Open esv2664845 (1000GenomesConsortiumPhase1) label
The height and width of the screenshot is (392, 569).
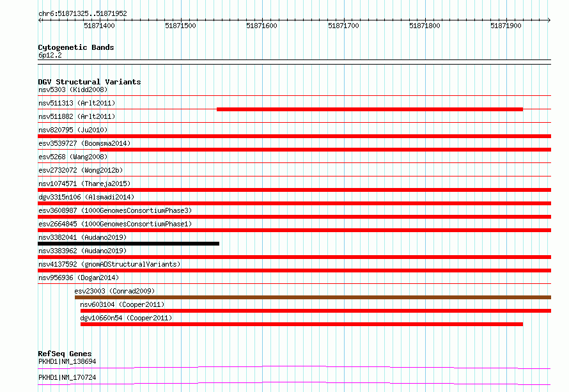pyautogui.click(x=115, y=224)
